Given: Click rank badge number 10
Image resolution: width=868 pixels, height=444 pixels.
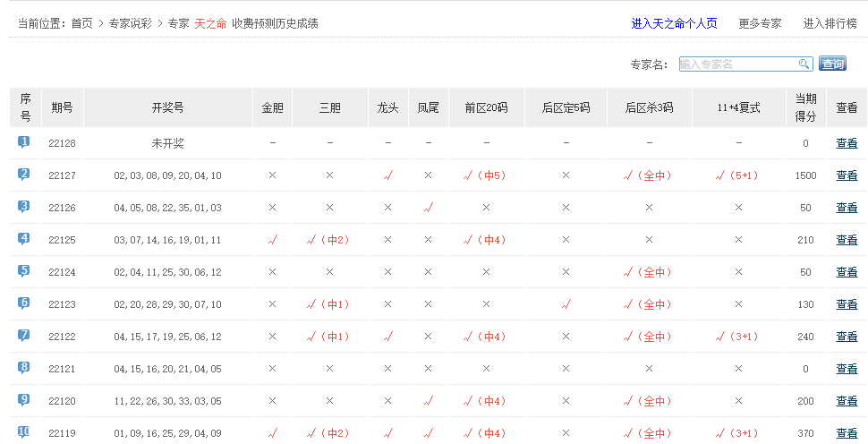Looking at the screenshot, I should pyautogui.click(x=24, y=431).
